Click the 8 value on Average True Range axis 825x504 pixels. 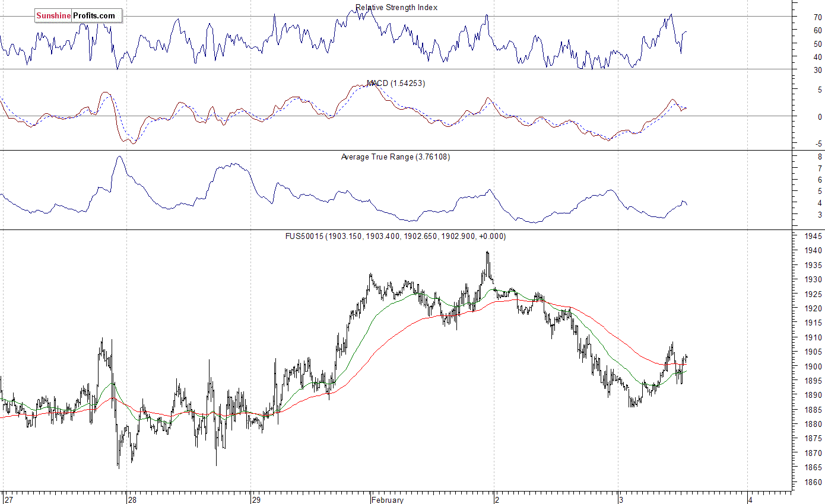point(820,157)
